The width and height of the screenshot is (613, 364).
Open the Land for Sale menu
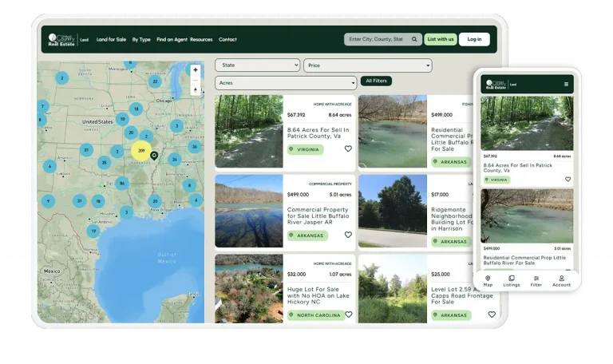(x=111, y=39)
